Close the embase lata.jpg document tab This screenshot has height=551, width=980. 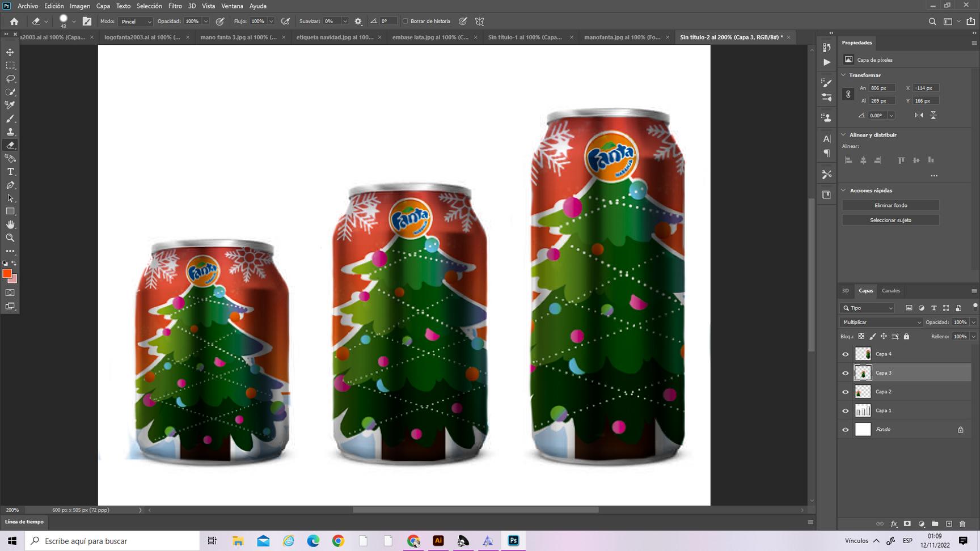475,37
